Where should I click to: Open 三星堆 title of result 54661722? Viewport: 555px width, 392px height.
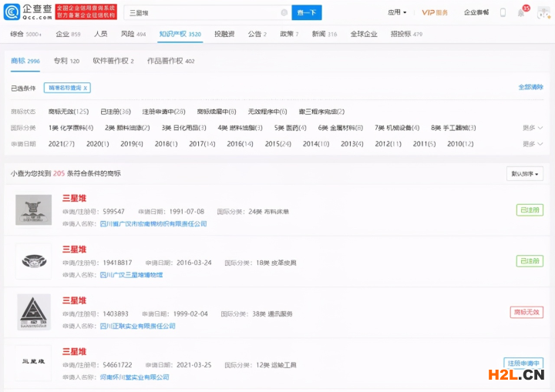74,352
